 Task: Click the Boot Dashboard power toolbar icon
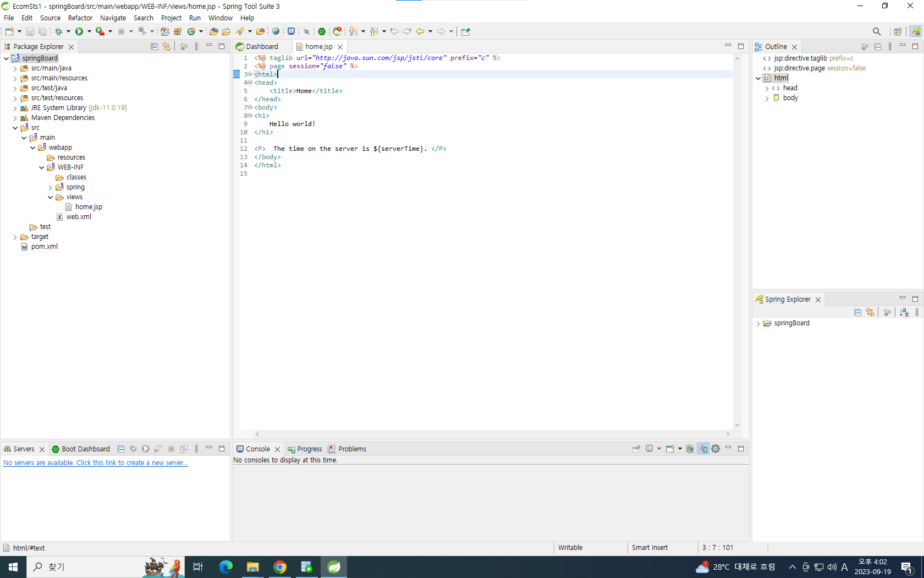tap(322, 31)
